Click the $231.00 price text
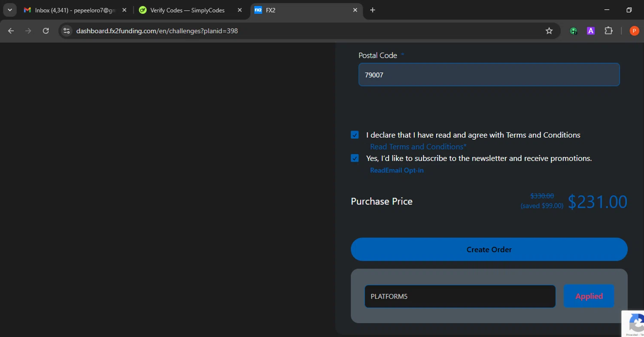644x337 pixels. tap(598, 202)
